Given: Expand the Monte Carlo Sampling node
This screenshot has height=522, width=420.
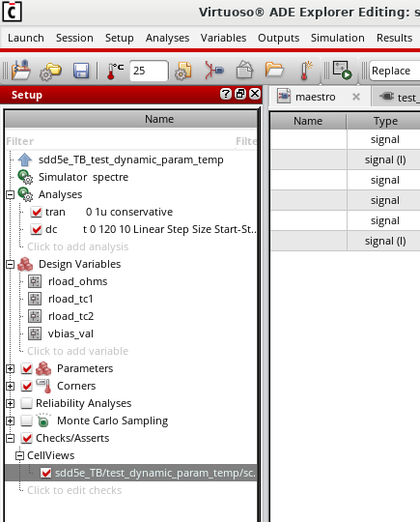Looking at the screenshot, I should [11, 420].
